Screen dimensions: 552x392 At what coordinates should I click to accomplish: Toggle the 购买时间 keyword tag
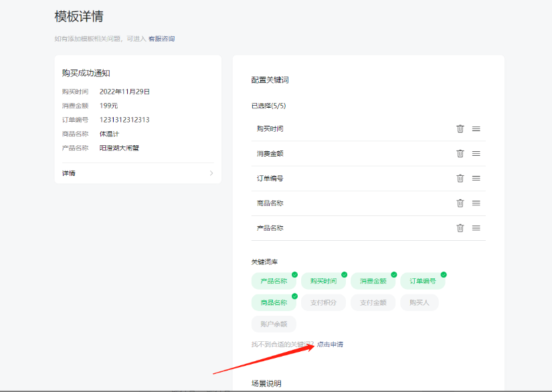[x=323, y=281]
